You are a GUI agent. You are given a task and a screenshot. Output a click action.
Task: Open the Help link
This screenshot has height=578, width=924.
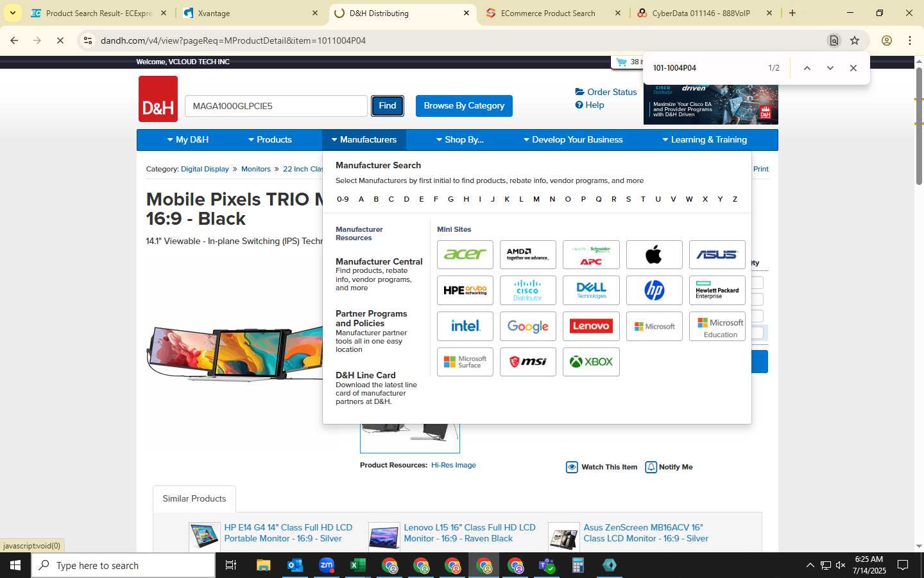pyautogui.click(x=590, y=105)
